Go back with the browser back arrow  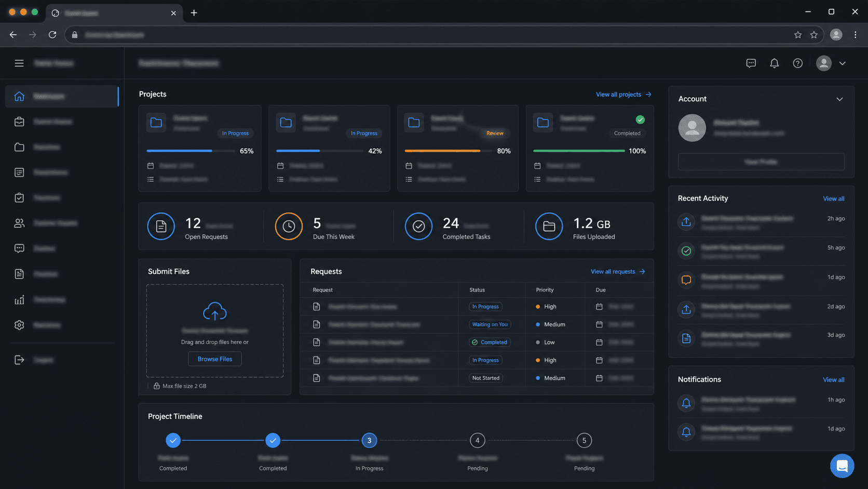tap(13, 35)
